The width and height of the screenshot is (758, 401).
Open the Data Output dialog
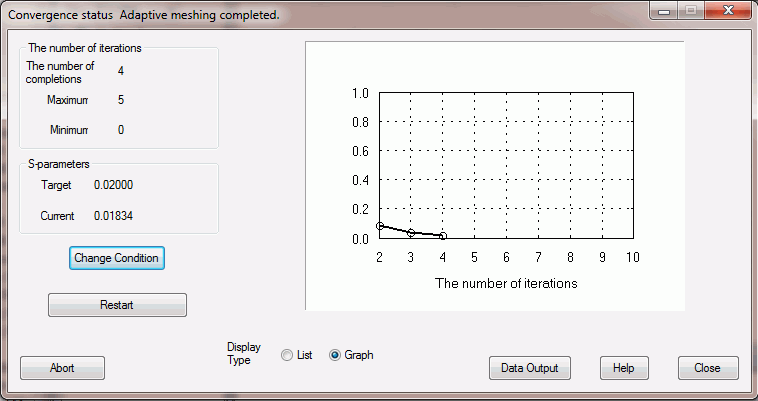click(x=530, y=368)
